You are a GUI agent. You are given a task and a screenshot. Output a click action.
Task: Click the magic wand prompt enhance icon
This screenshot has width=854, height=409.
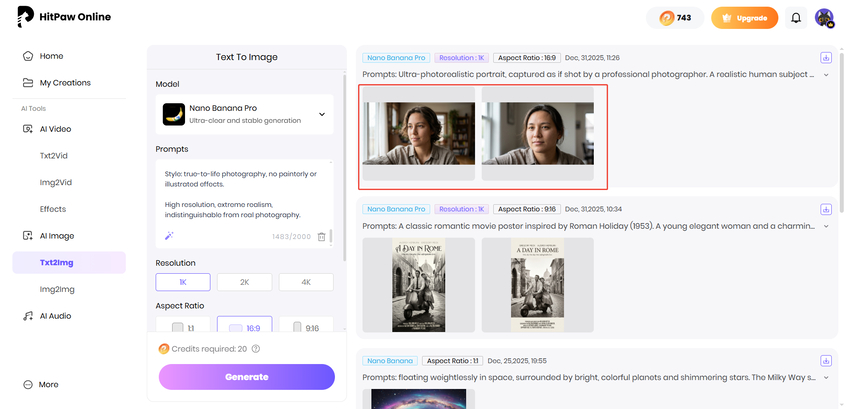[169, 236]
